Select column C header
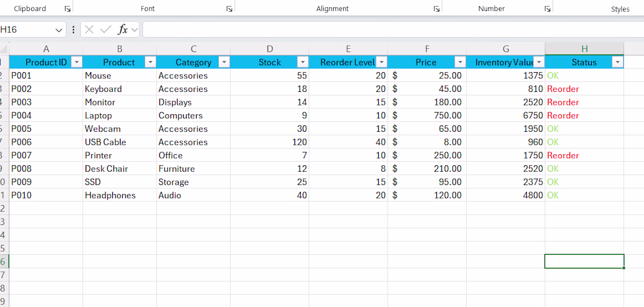The image size is (644, 307). pyautogui.click(x=193, y=49)
